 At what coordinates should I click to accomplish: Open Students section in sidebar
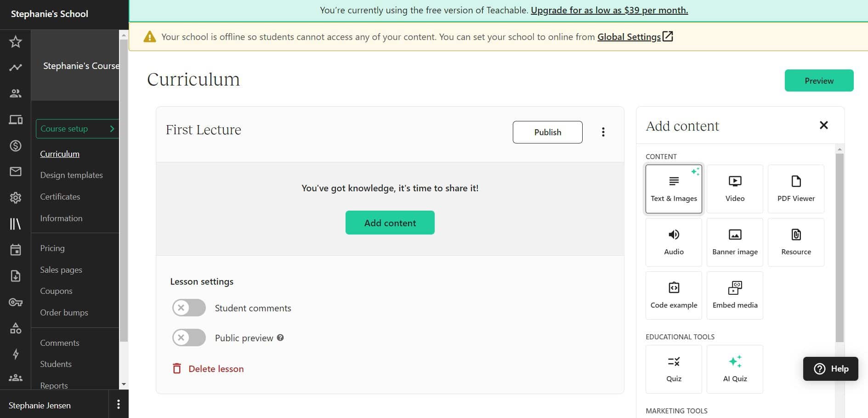tap(56, 364)
